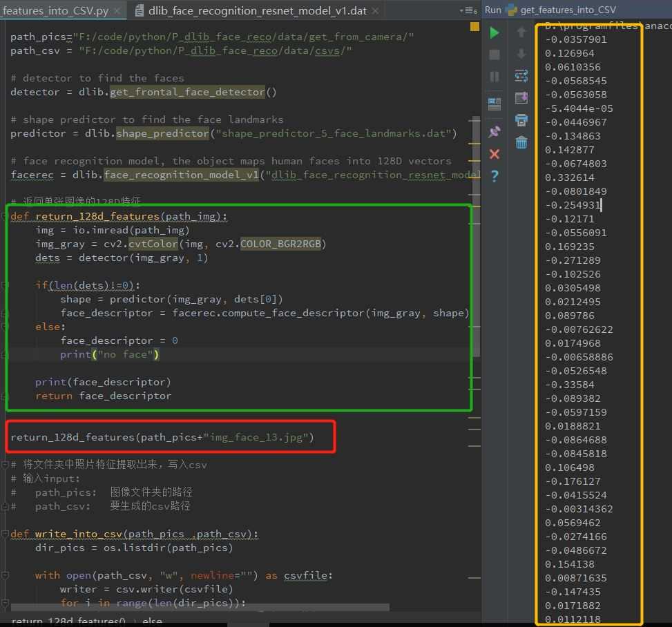Toggle the purple Pin Tab icon
Viewport: 672px width, 627px height.
494,132
